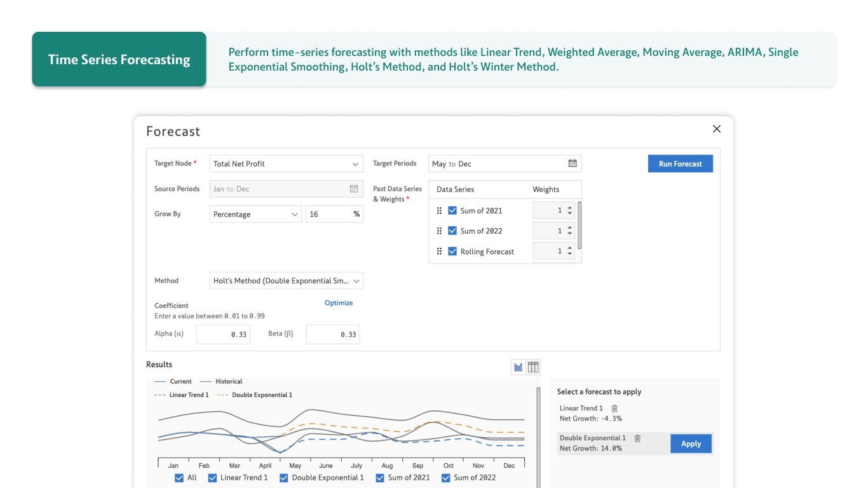Click the Alpha coefficient input field
This screenshot has width=868, height=488.
(x=223, y=334)
